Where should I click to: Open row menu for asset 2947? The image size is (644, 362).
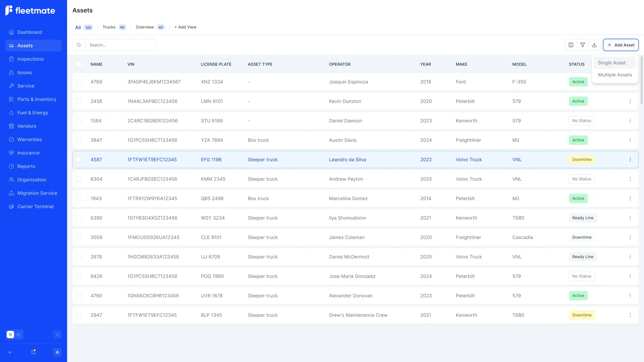pos(630,315)
